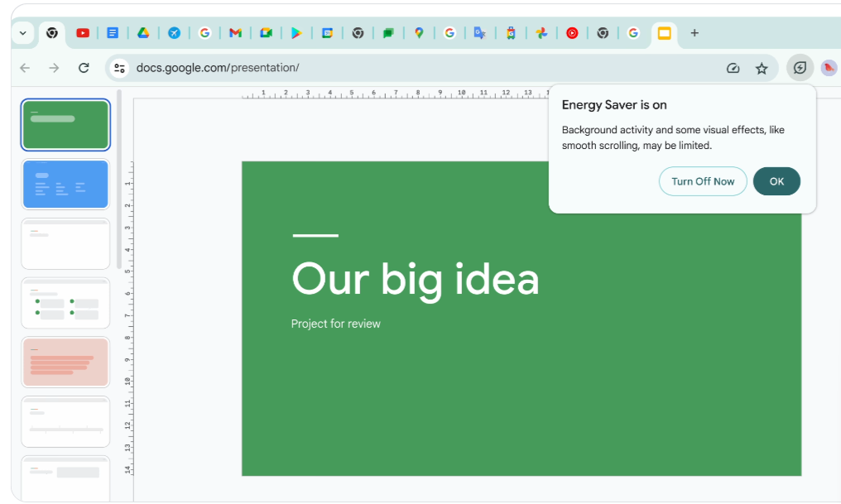841x504 pixels.
Task: Switch to the Google Photos pinwheel tab
Action: (541, 33)
